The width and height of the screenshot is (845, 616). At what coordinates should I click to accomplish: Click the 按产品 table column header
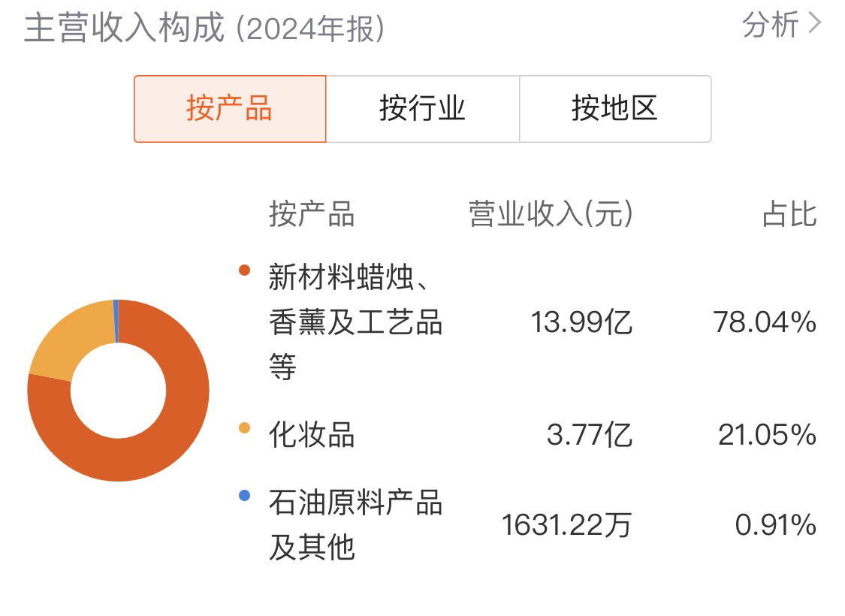pos(312,214)
